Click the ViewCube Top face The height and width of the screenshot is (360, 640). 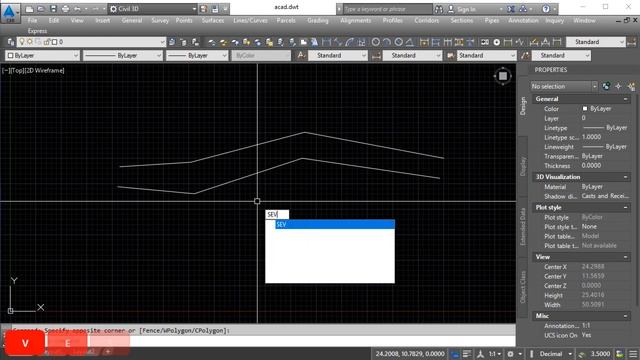click(503, 76)
